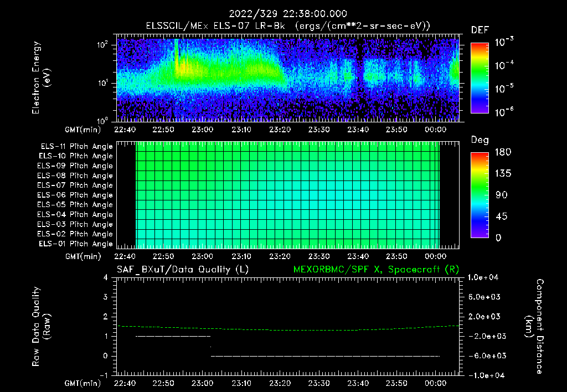
Task: Click the green MEXORBMC/SPF X, Spacecraft (R) label
Action: coord(376,270)
